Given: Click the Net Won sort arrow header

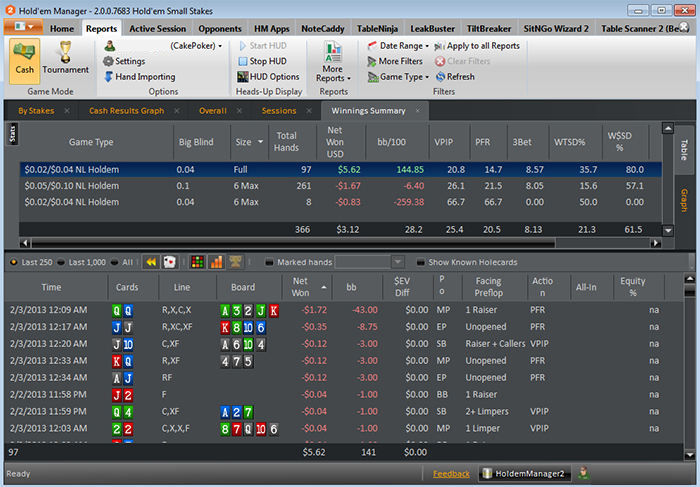Looking at the screenshot, I should [324, 287].
